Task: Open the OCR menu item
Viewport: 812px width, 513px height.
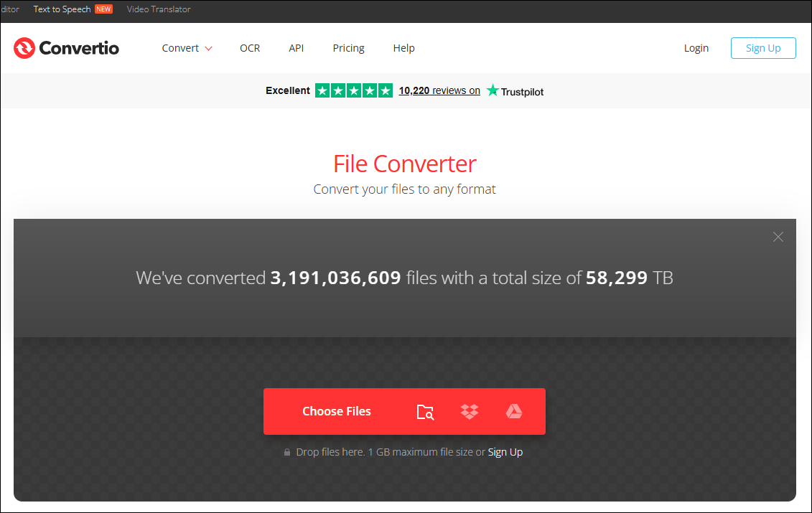Action: [250, 48]
